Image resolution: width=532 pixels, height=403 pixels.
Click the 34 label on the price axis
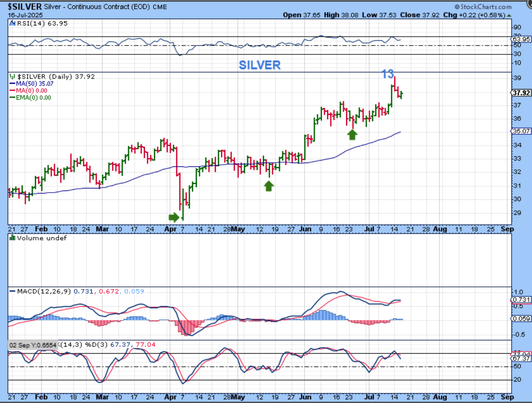click(517, 145)
